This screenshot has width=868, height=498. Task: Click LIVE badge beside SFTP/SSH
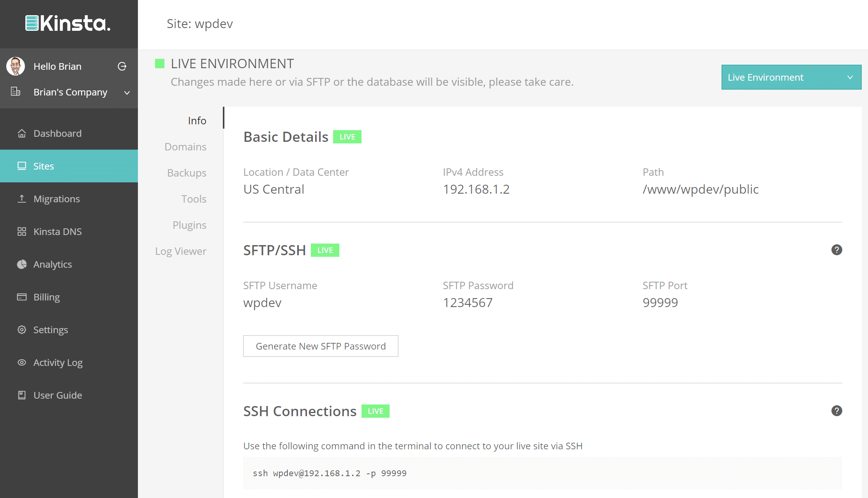tap(325, 250)
